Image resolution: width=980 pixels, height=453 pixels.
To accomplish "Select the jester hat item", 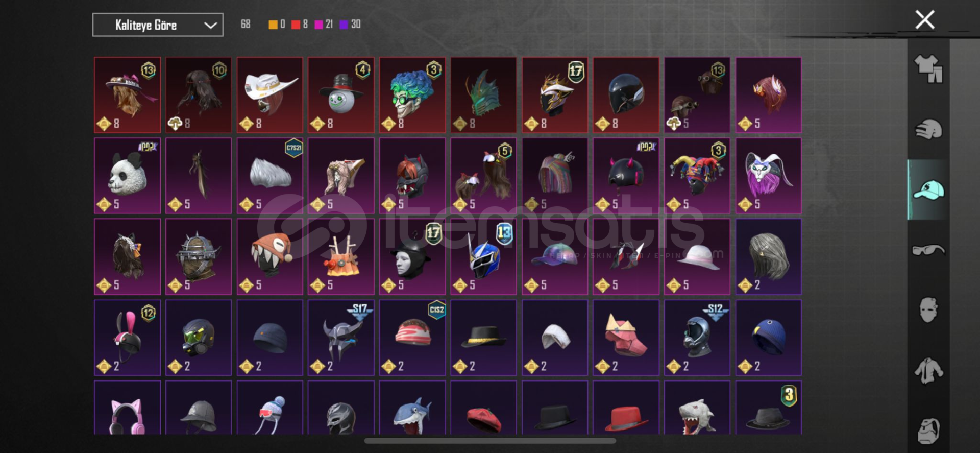I will 697,176.
